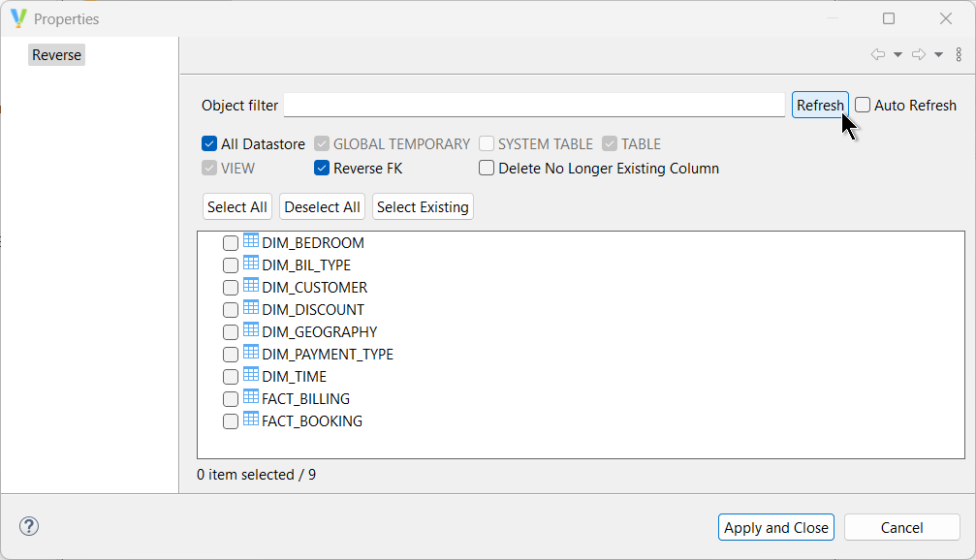Expand the forward history dropdown arrow
976x560 pixels.
(938, 54)
